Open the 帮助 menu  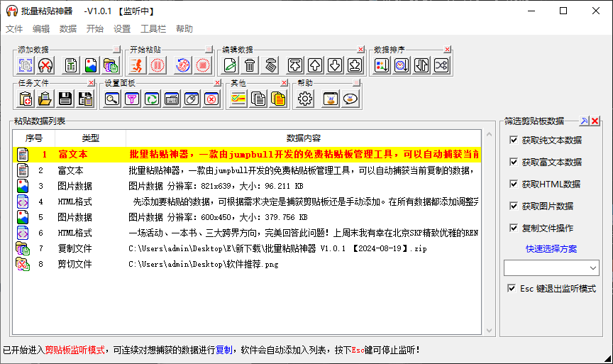pos(184,29)
